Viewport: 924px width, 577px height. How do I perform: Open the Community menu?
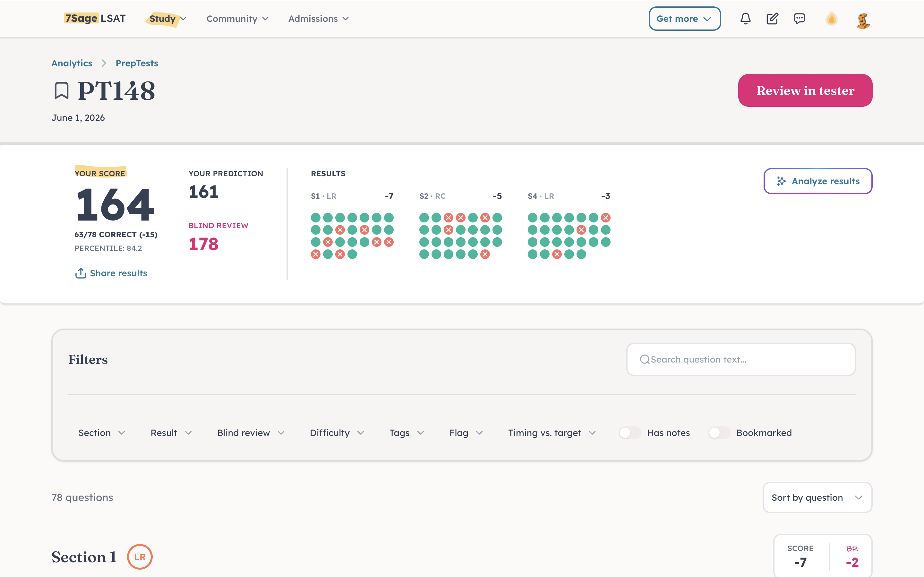237,19
